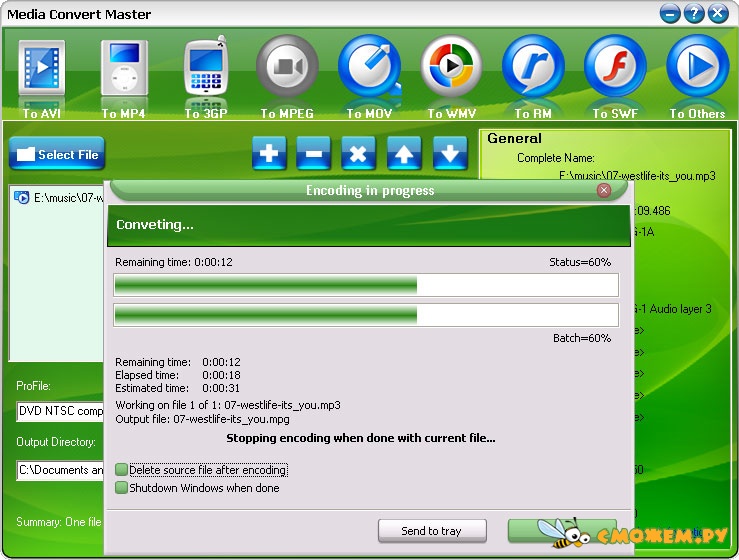The height and width of the screenshot is (560, 739).
Task: Move file down with the arrow button
Action: coord(450,153)
